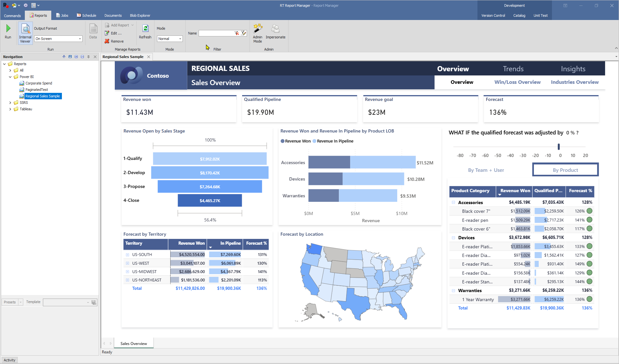Click the Refresh reports icon
The image size is (619, 364).
pos(145,29)
